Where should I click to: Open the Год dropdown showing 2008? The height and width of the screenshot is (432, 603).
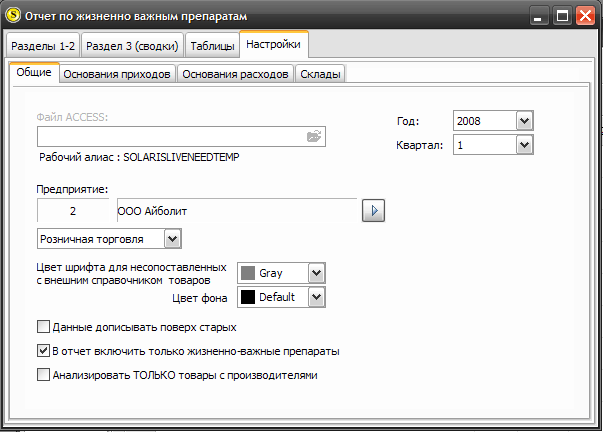tap(524, 121)
